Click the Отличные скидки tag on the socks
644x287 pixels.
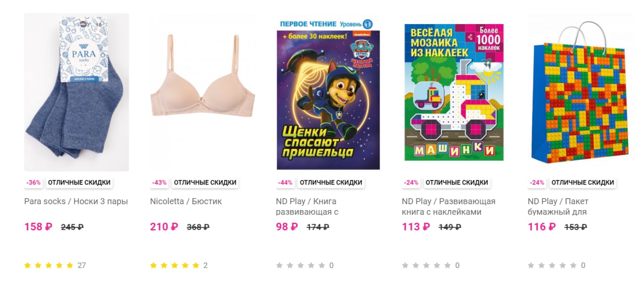(x=79, y=182)
